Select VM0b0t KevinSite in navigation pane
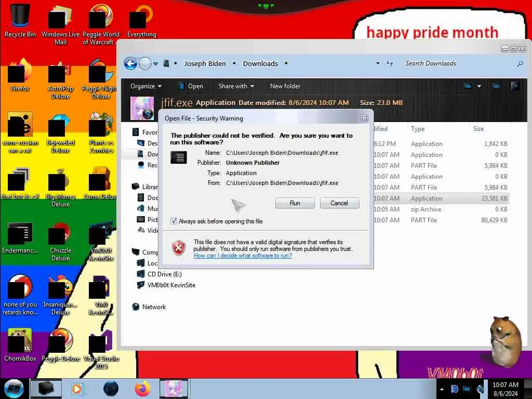This screenshot has height=399, width=532. coord(166,285)
